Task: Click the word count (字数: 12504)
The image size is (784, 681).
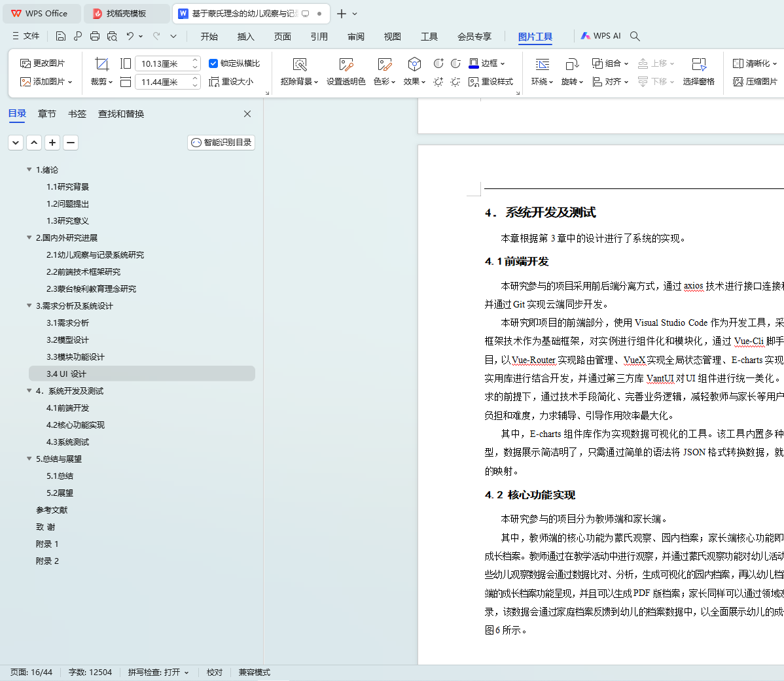Action: pyautogui.click(x=90, y=672)
